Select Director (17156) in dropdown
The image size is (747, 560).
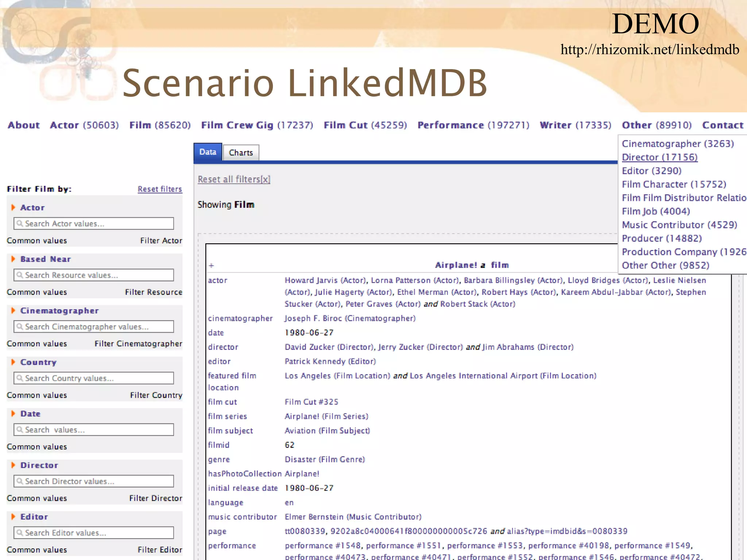tap(660, 157)
